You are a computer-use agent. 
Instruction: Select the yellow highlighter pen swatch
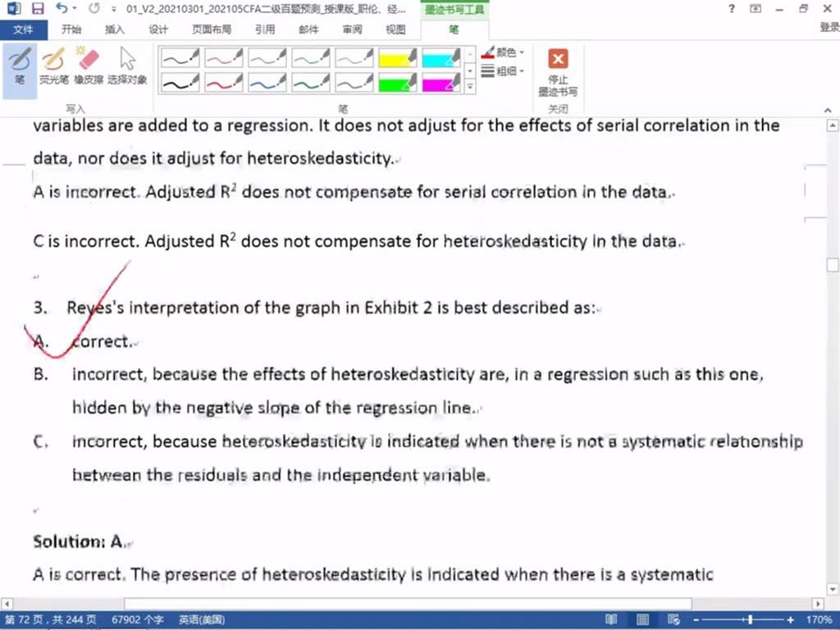pyautogui.click(x=398, y=57)
